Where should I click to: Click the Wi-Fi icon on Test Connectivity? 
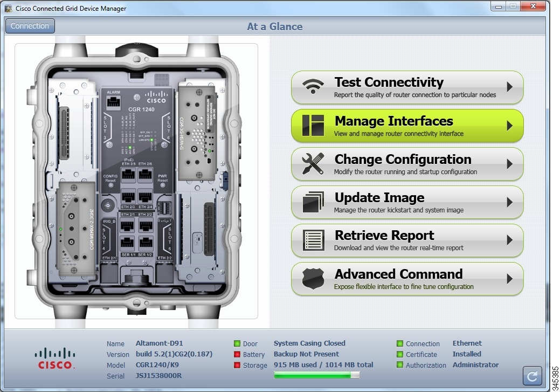(x=313, y=86)
